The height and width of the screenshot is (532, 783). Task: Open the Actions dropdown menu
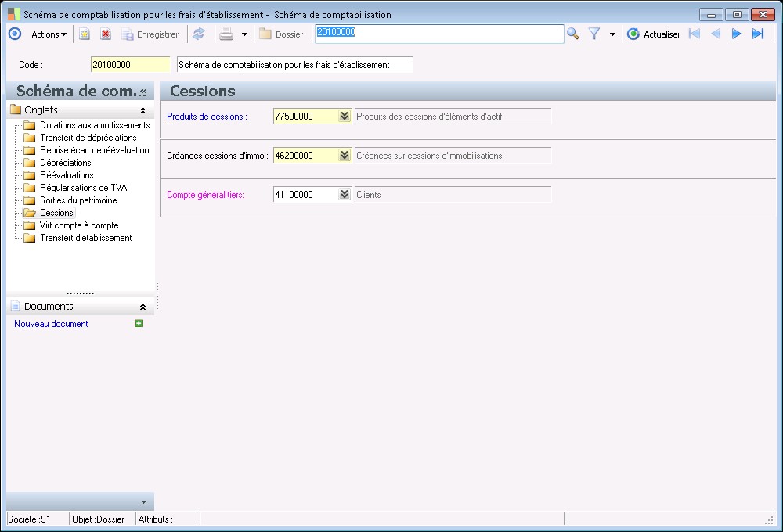49,34
